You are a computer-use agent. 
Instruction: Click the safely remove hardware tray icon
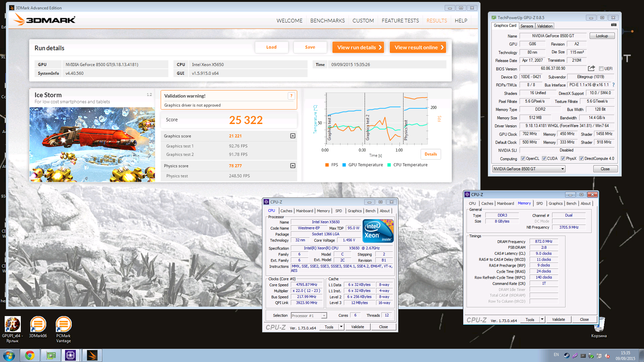point(591,356)
